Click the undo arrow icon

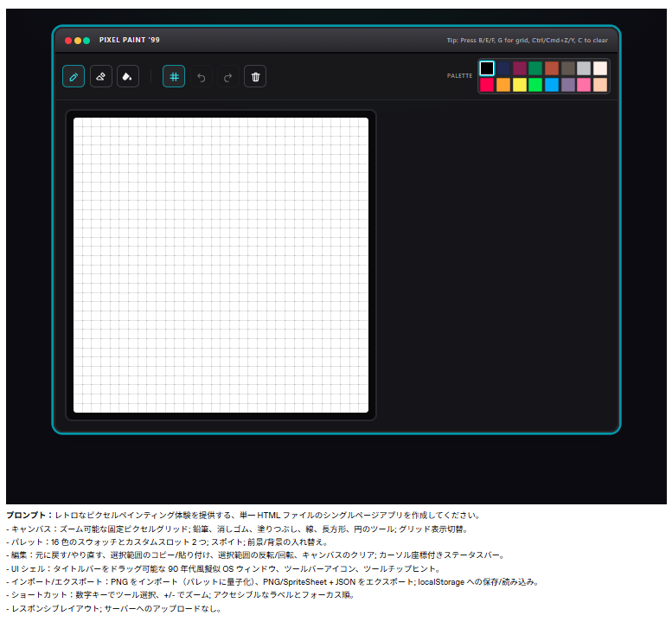pyautogui.click(x=202, y=76)
